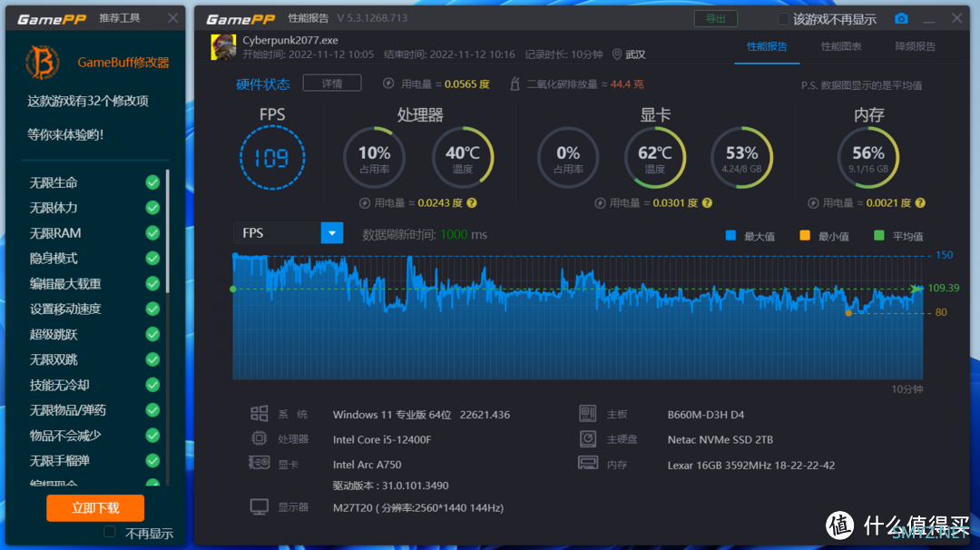980x550 pixels.
Task: Click the green 平均值 legend swatch
Action: coord(878,236)
